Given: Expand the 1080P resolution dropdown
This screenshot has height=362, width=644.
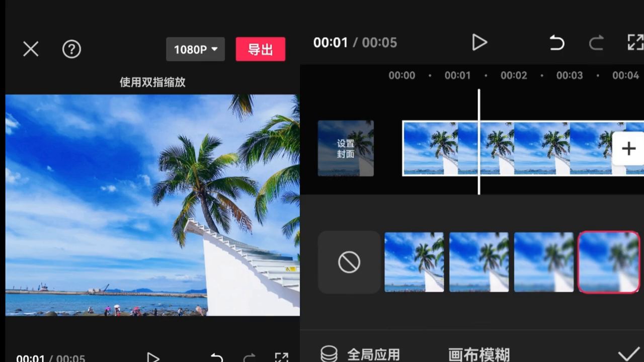Looking at the screenshot, I should [x=195, y=49].
